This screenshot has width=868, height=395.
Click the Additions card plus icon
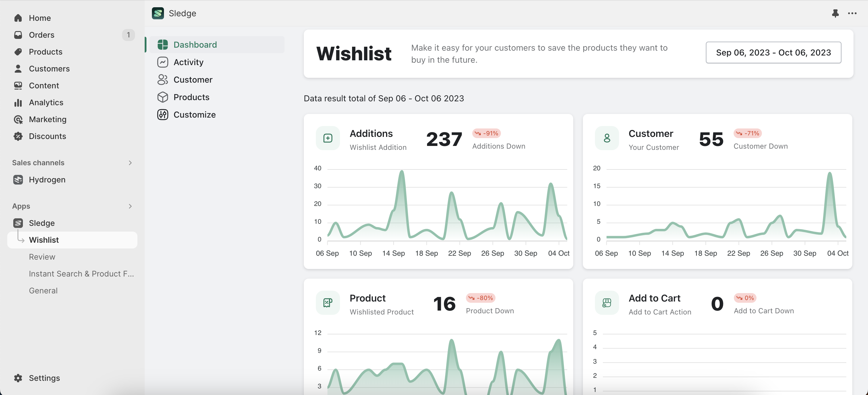click(328, 138)
